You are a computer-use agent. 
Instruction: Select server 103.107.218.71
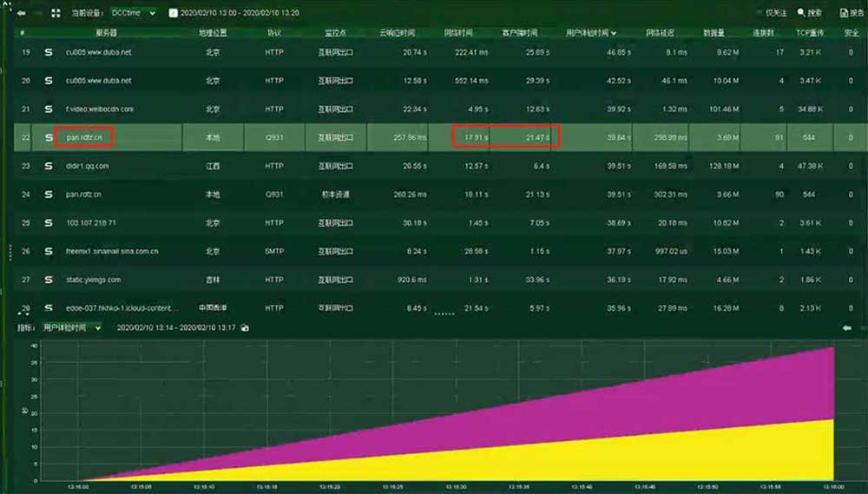tap(91, 222)
